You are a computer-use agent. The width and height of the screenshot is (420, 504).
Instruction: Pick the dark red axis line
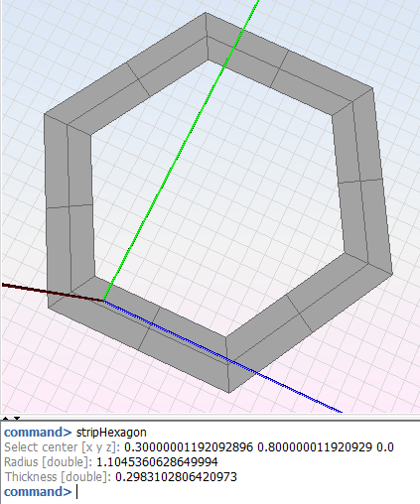point(53,293)
